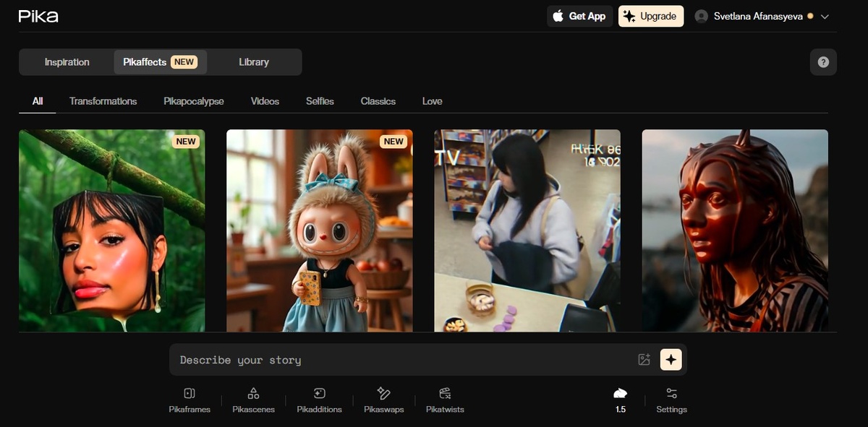Open the Get App button
The image size is (868, 427).
(579, 16)
